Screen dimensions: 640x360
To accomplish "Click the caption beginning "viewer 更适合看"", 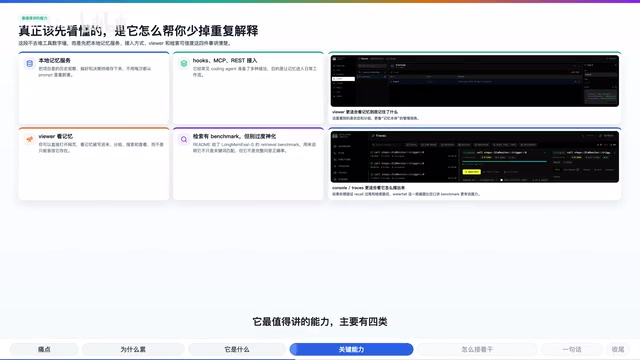I will [x=365, y=112].
